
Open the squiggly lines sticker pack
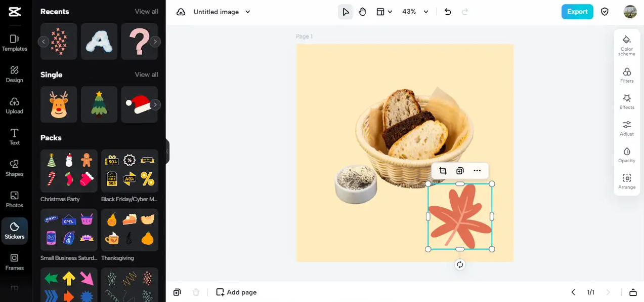click(130, 285)
